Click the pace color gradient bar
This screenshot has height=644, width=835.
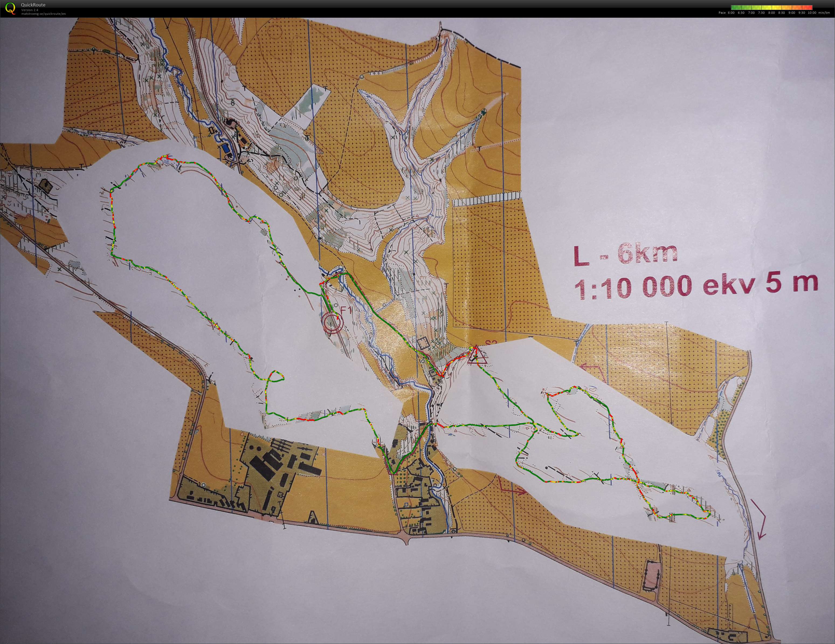pyautogui.click(x=772, y=8)
